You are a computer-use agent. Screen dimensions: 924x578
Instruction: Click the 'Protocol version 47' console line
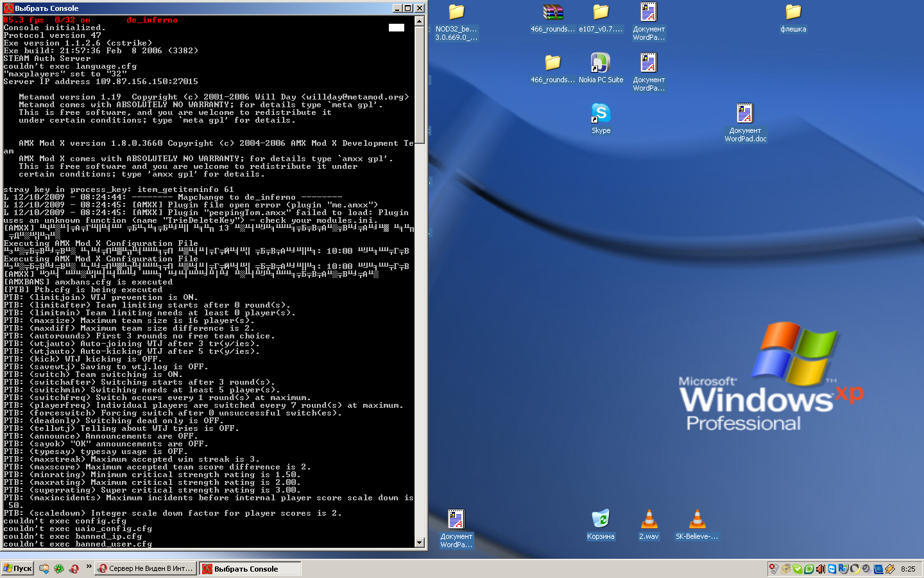(x=52, y=35)
